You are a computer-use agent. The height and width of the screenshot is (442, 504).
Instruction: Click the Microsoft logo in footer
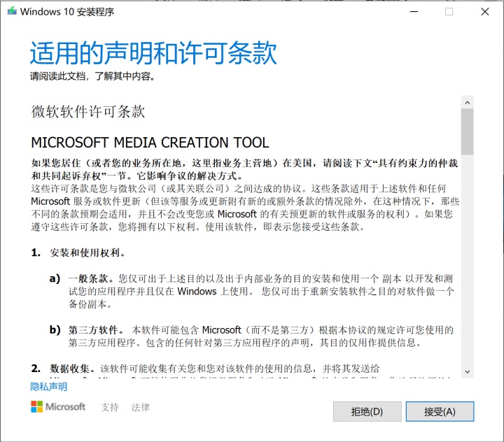click(x=58, y=406)
